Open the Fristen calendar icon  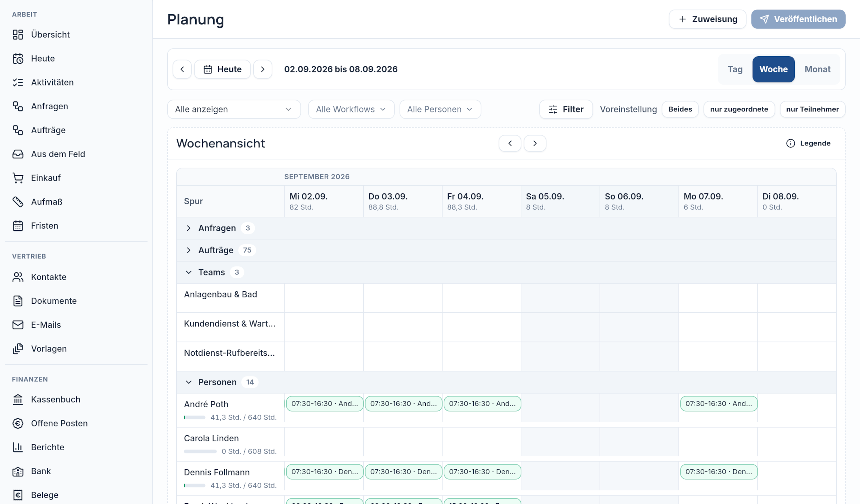[18, 226]
